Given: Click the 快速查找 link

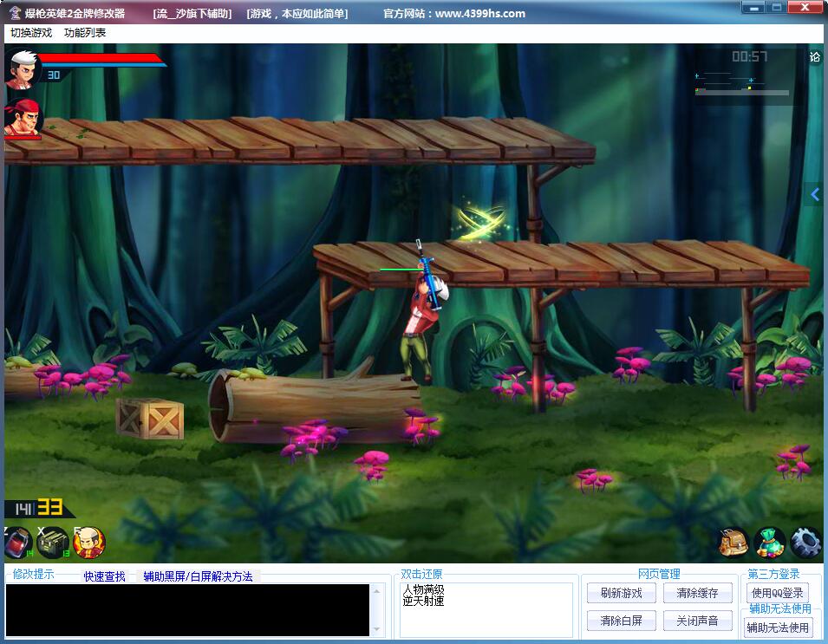Looking at the screenshot, I should coord(105,576).
